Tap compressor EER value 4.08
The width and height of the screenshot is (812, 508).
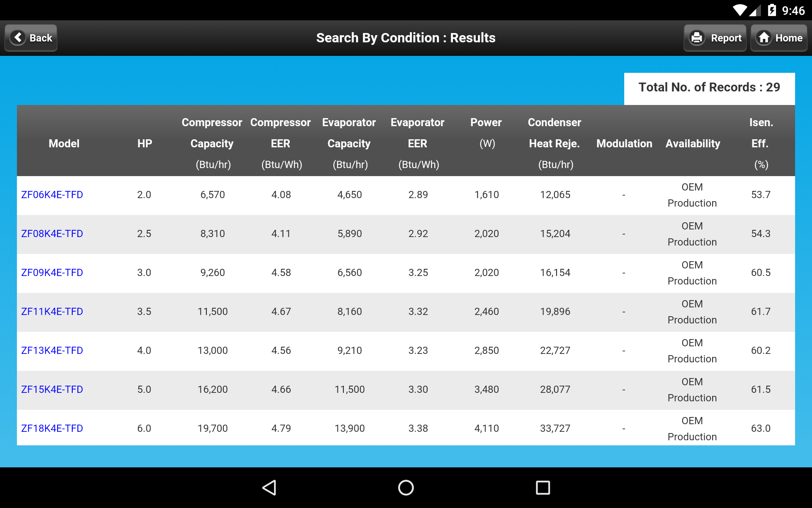[281, 195]
